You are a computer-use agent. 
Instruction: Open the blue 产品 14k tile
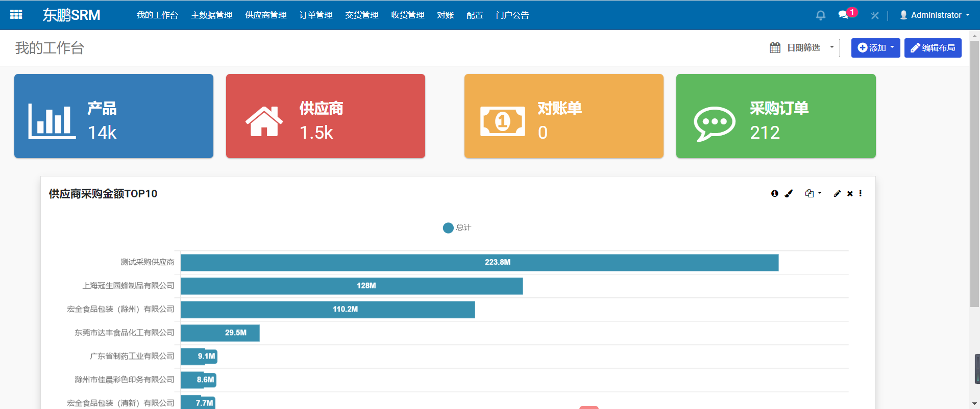tap(114, 116)
